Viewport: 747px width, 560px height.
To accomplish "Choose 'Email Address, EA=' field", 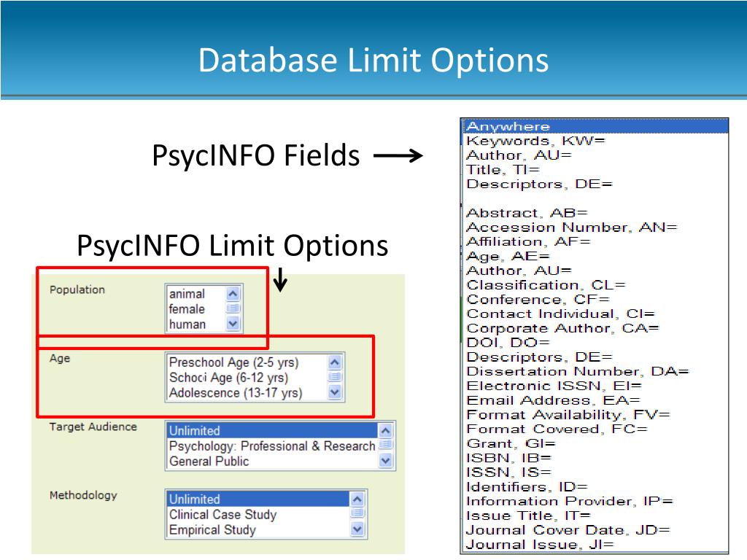I will click(553, 400).
